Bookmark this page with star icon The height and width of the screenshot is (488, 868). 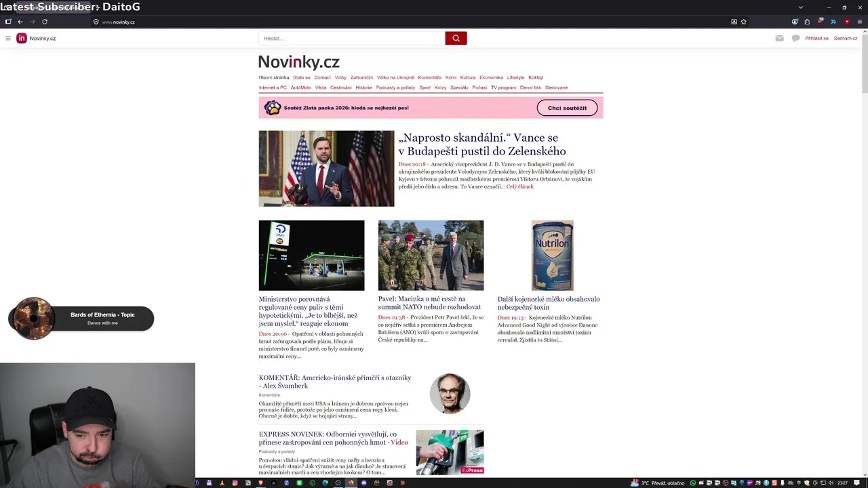pyautogui.click(x=744, y=22)
